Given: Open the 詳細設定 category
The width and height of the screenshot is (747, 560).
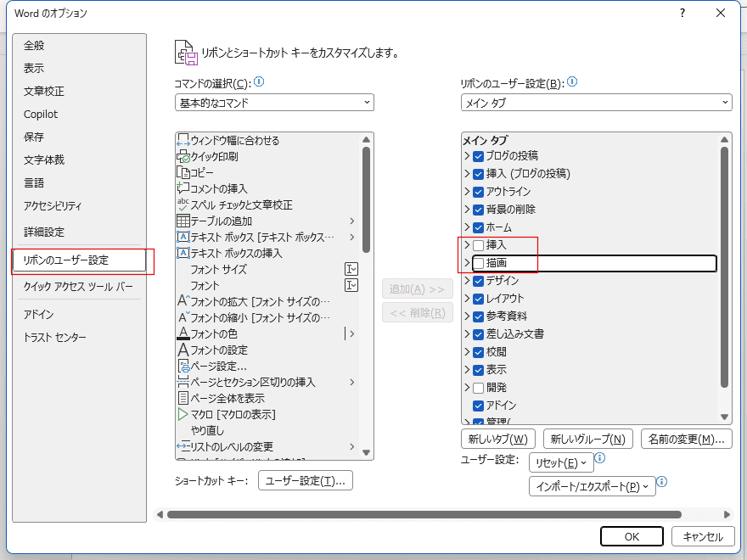Looking at the screenshot, I should (44, 232).
